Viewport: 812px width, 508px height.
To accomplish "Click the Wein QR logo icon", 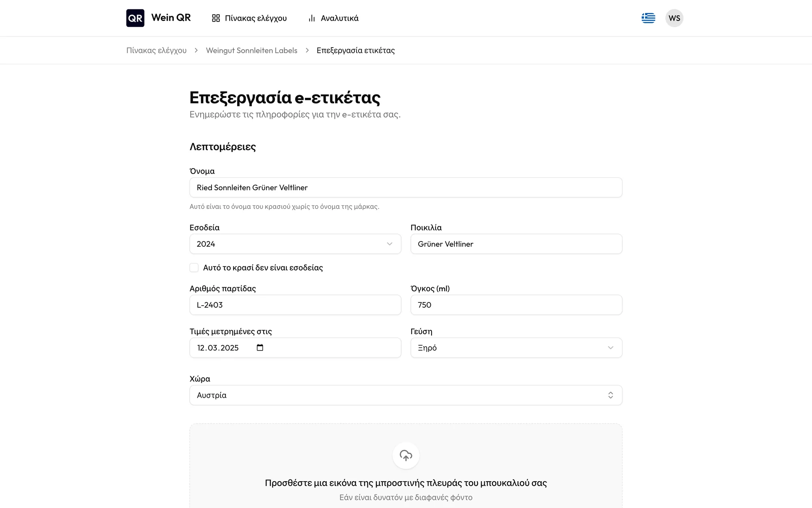I will [x=135, y=18].
